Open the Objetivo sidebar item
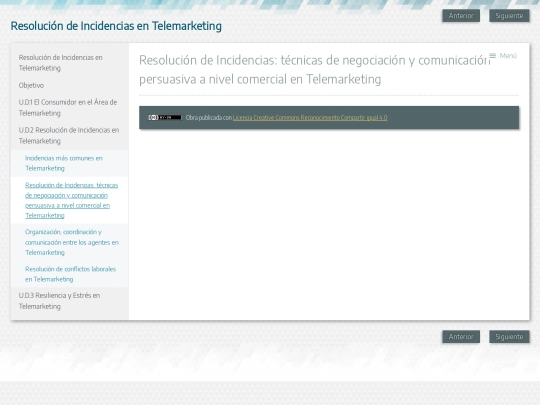 coord(31,85)
